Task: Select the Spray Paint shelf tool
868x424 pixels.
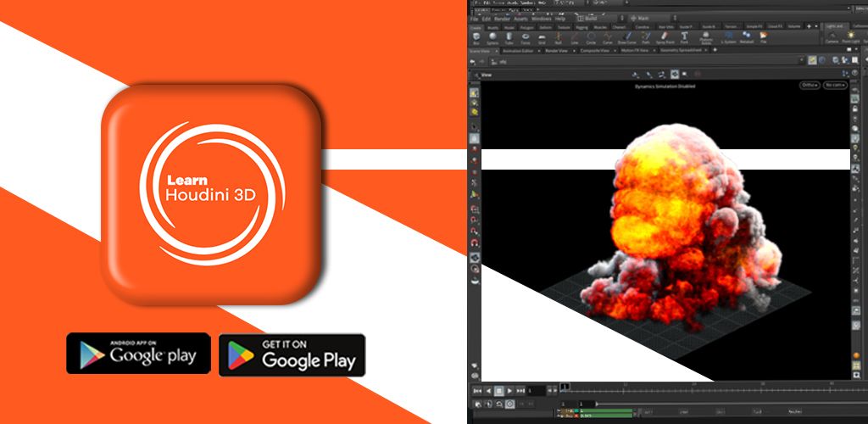Action: (665, 38)
